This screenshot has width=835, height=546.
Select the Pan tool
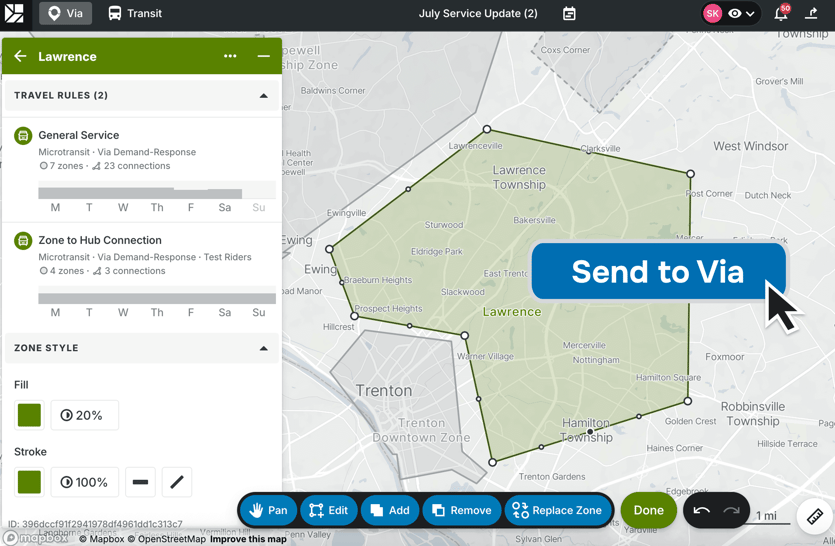(x=268, y=510)
